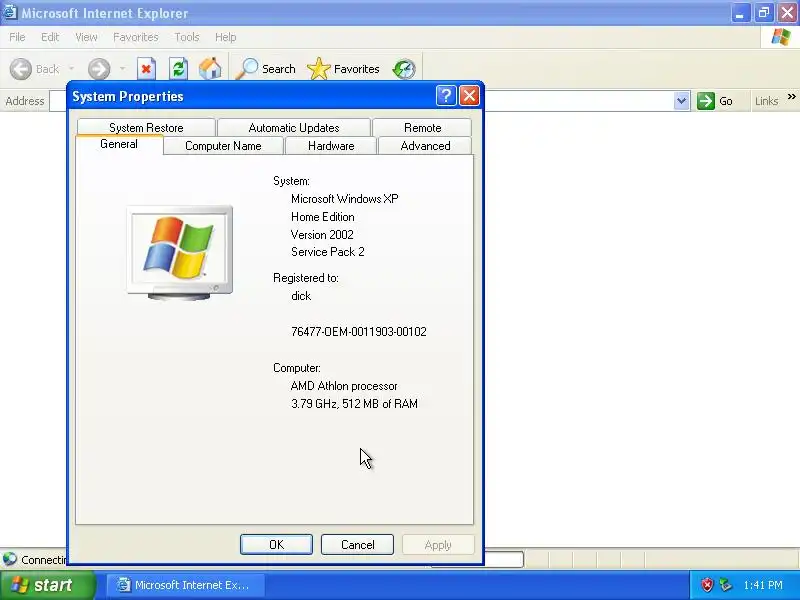Open the Favorites star in the toolbar
Viewport: 800px width, 600px height.
pyautogui.click(x=319, y=69)
